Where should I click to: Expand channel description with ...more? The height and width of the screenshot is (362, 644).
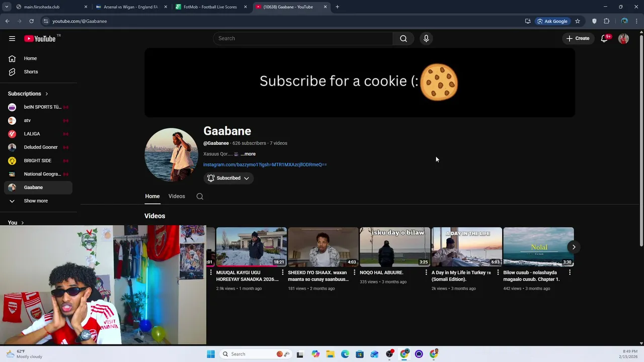coord(248,154)
